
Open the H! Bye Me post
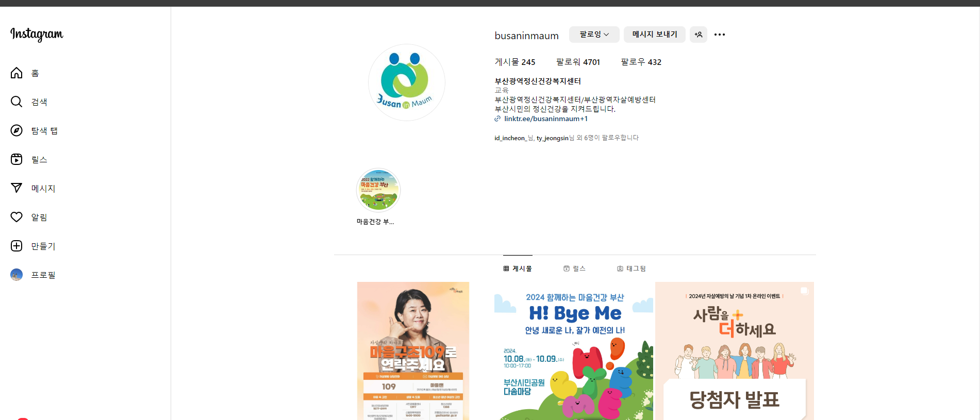tap(574, 350)
